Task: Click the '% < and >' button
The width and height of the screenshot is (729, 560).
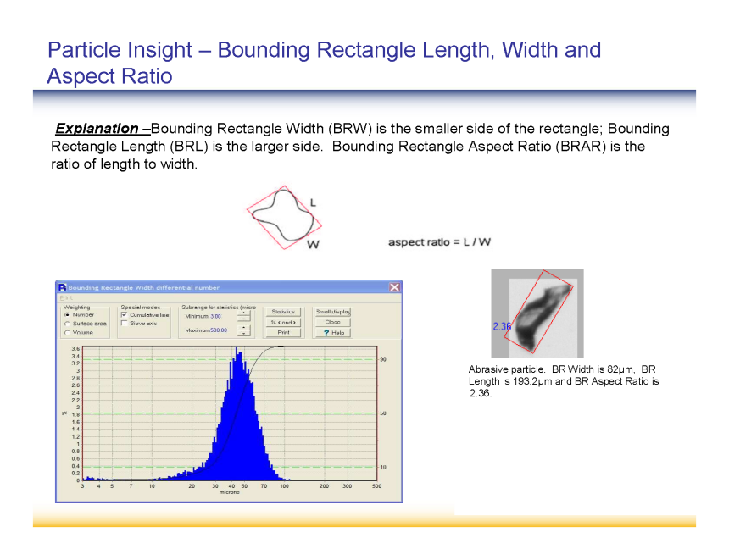Action: pos(283,322)
